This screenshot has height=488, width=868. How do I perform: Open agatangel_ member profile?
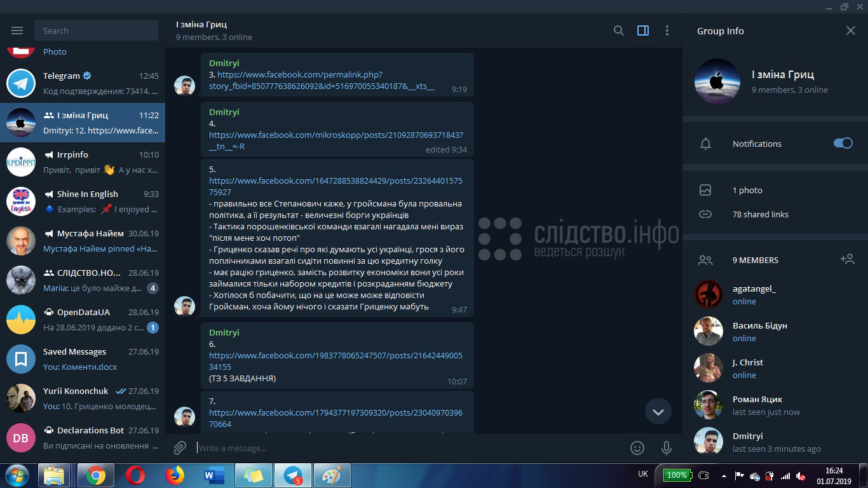pos(775,294)
